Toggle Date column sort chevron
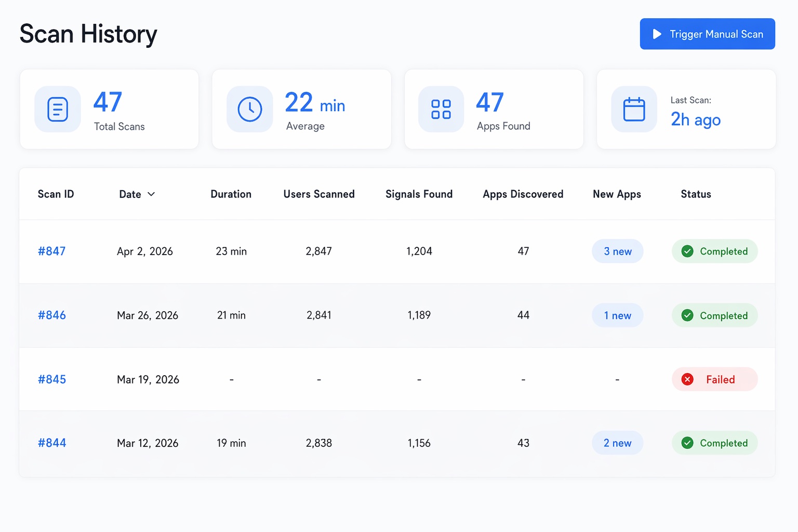 coord(151,194)
